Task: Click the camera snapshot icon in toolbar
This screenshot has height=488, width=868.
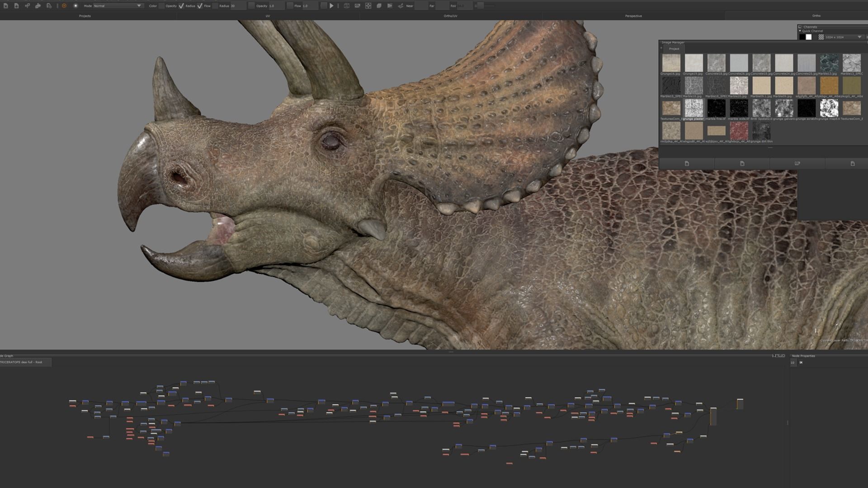Action: click(x=358, y=6)
